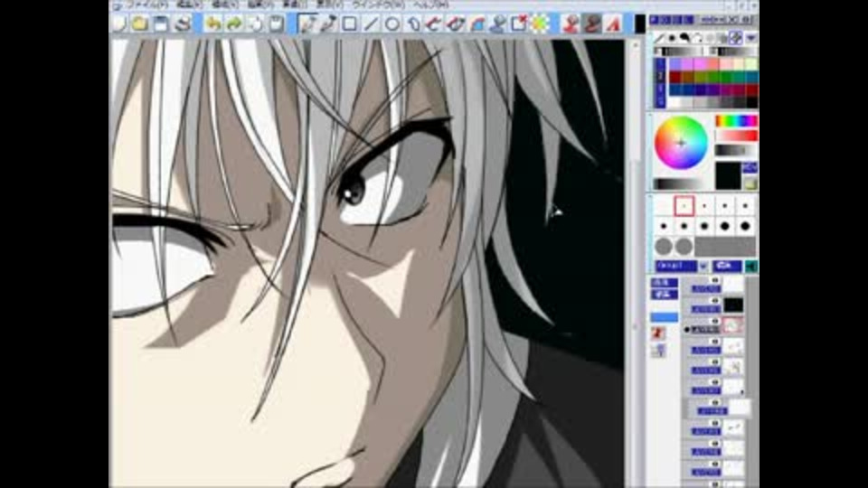Click the black color box in toolbar
The width and height of the screenshot is (868, 488).
click(639, 23)
